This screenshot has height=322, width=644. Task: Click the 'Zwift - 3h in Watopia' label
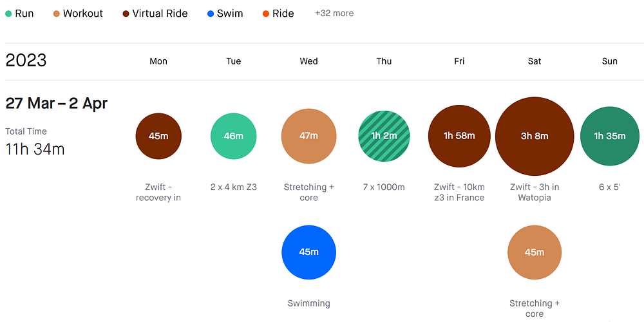(x=535, y=192)
